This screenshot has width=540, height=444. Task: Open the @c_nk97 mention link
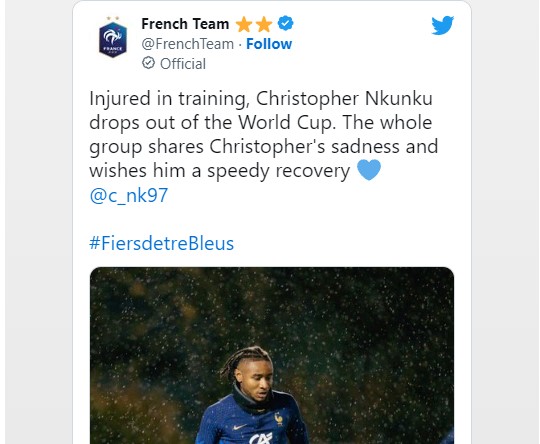pos(128,195)
